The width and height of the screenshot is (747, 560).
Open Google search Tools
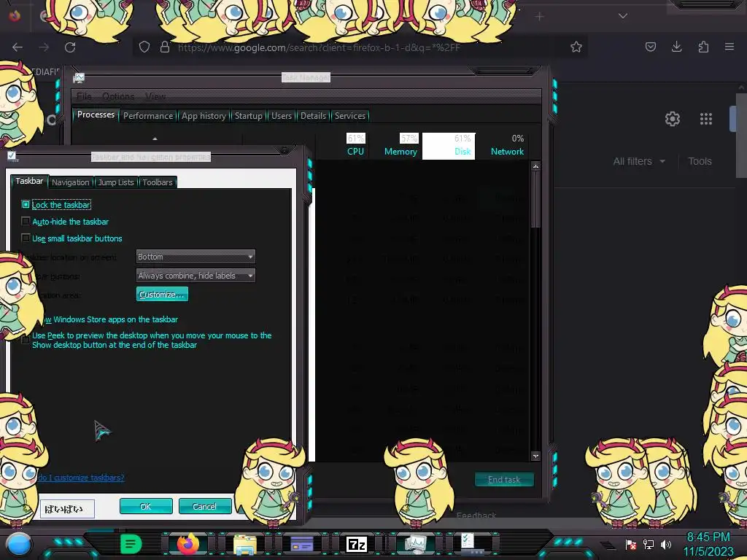point(700,161)
